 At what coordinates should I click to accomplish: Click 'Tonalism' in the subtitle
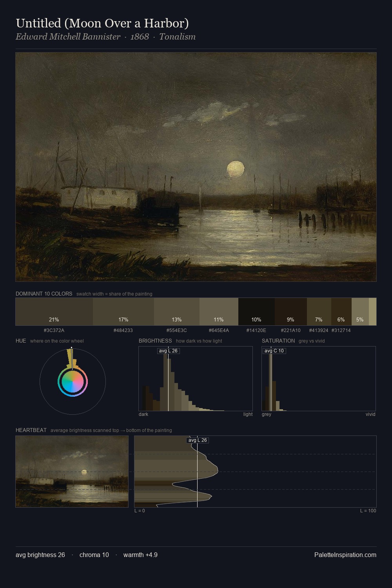tap(177, 37)
